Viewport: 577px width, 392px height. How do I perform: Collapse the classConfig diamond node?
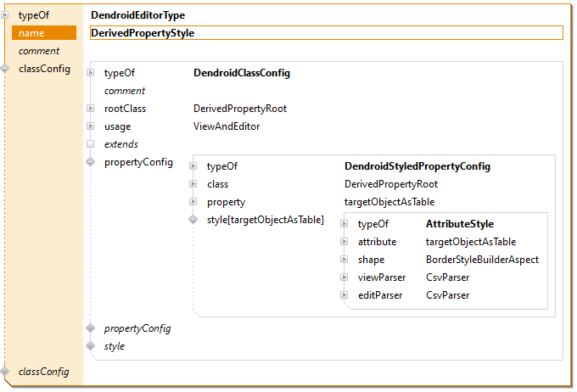tap(5, 69)
